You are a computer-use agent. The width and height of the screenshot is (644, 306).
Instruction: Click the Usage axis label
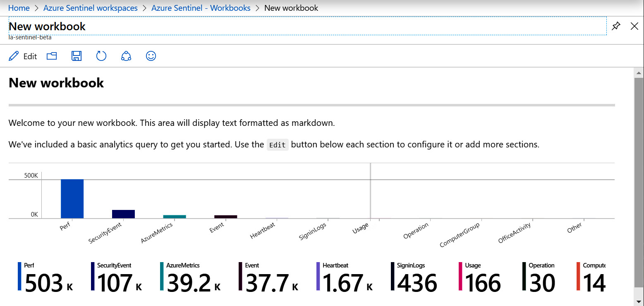point(360,228)
